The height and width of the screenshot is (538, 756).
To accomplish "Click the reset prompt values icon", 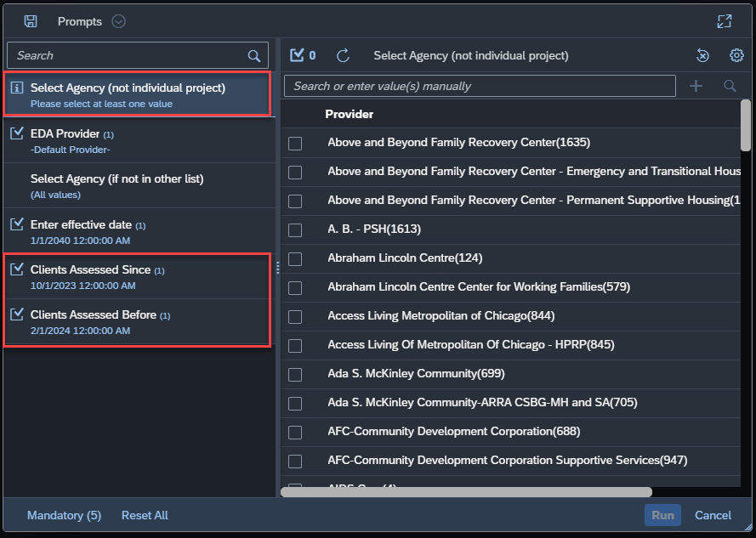I will [x=702, y=56].
